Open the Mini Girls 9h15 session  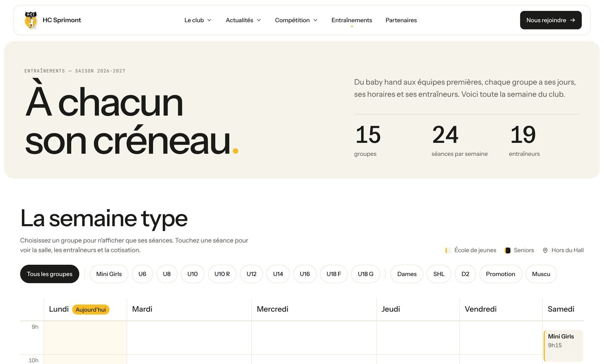(563, 346)
